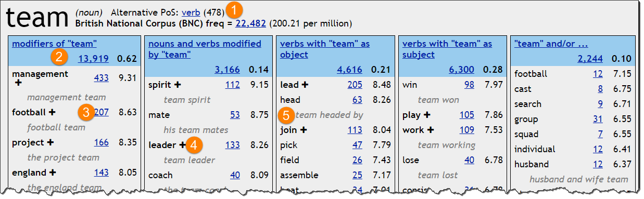Open frequency 7 for 'squad'
The width and height of the screenshot is (644, 199).
tap(600, 135)
